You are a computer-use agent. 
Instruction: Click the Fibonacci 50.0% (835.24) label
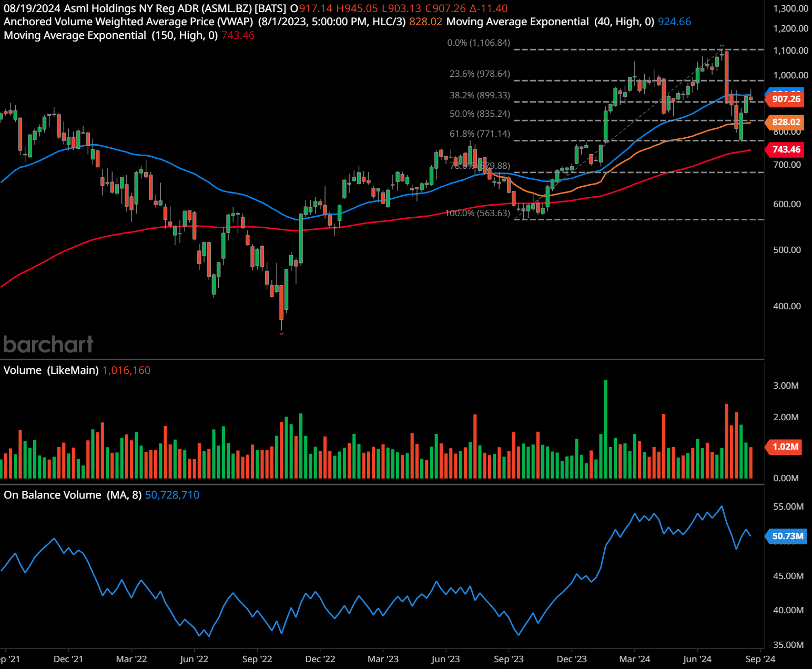coord(480,114)
